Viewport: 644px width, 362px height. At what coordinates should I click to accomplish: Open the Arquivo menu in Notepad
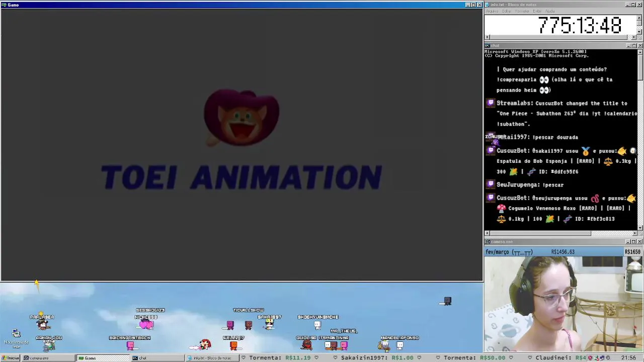click(492, 11)
